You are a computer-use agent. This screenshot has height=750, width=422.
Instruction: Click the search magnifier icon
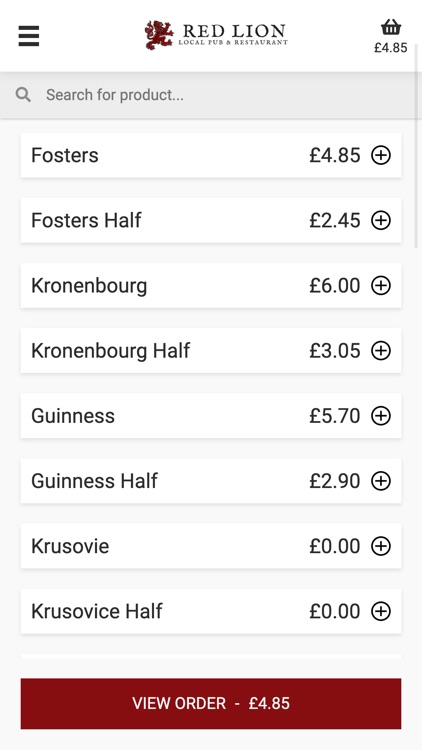pos(23,95)
